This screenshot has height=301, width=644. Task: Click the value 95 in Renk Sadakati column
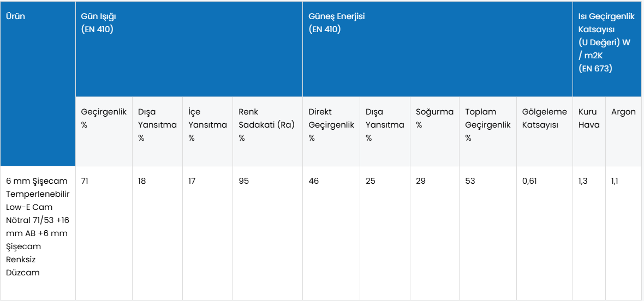click(x=243, y=181)
